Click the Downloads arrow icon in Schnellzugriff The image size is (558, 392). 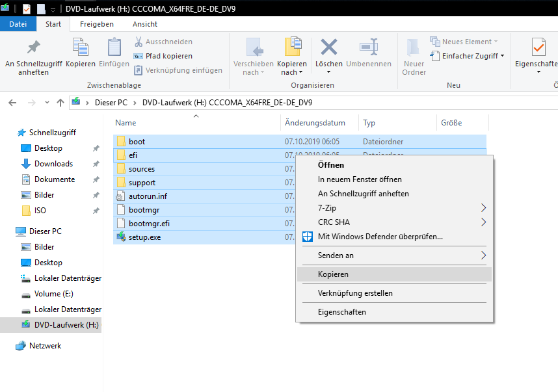pos(26,164)
